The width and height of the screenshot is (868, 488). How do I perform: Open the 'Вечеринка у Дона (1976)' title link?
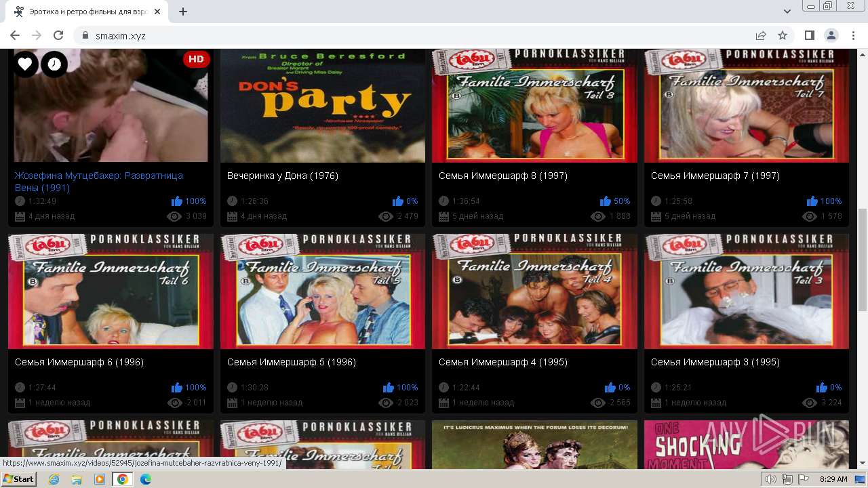click(x=283, y=176)
